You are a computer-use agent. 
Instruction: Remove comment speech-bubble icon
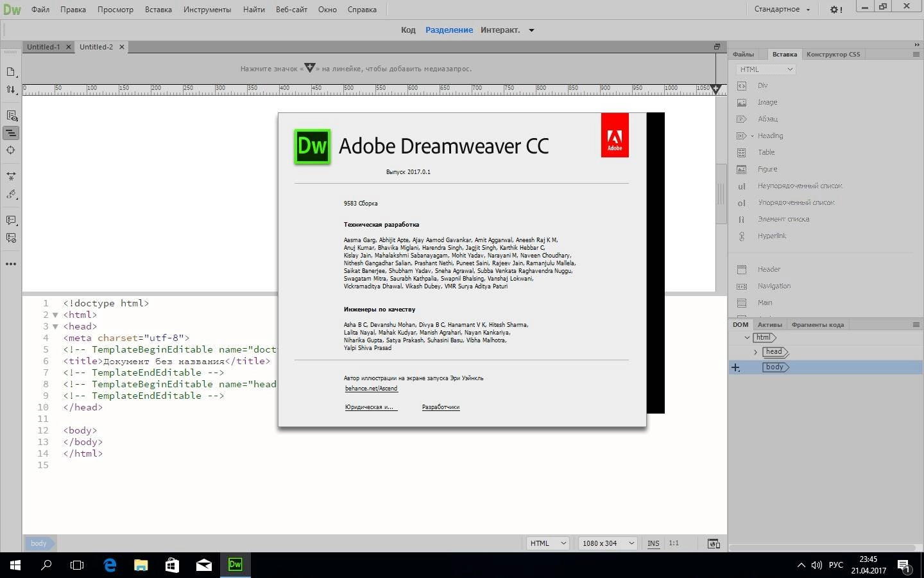(11, 238)
